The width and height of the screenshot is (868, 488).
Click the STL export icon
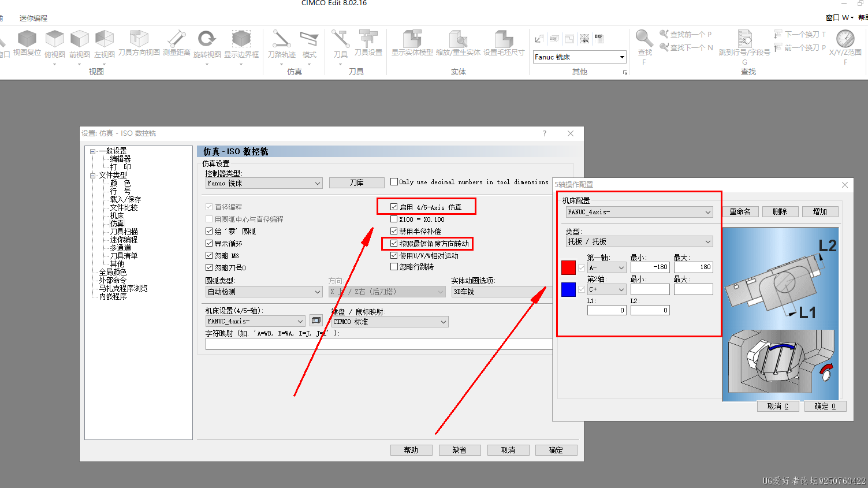coord(584,39)
